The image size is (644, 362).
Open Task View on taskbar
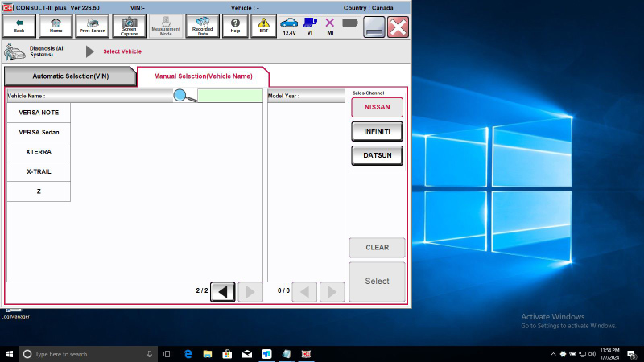(x=167, y=354)
